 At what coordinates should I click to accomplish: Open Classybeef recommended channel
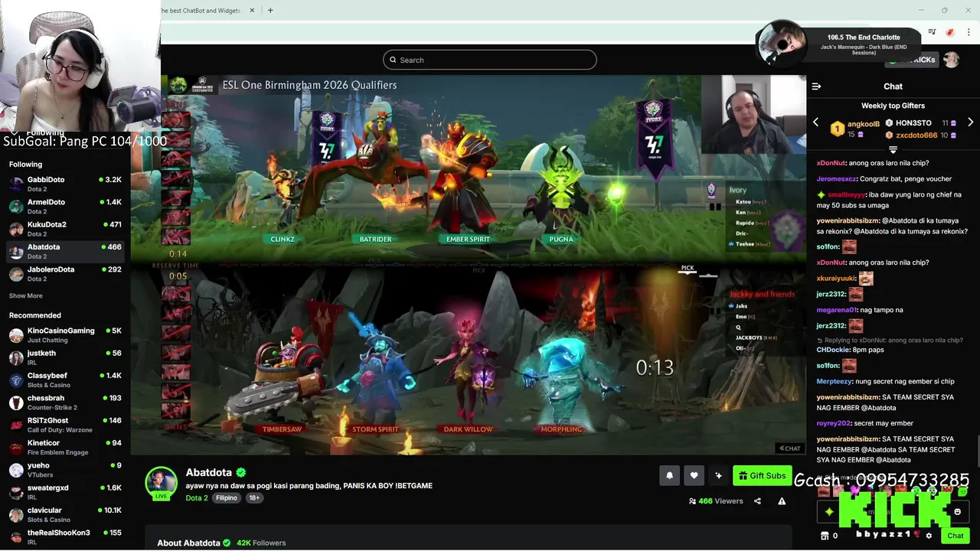tap(65, 380)
